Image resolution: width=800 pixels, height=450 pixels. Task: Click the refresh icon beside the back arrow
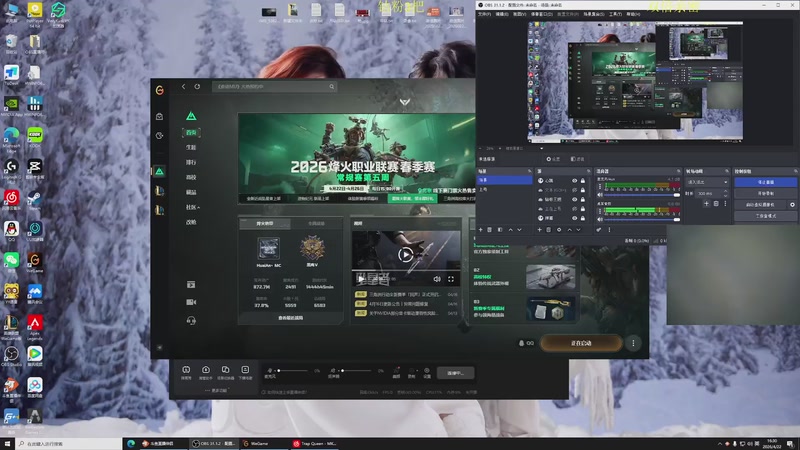coord(197,87)
